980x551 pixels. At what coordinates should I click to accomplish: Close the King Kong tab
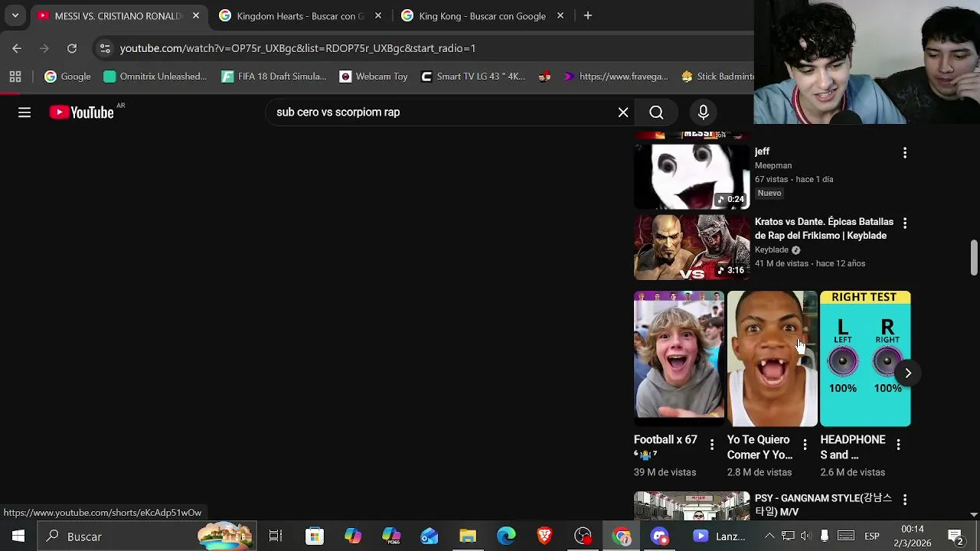(x=560, y=15)
